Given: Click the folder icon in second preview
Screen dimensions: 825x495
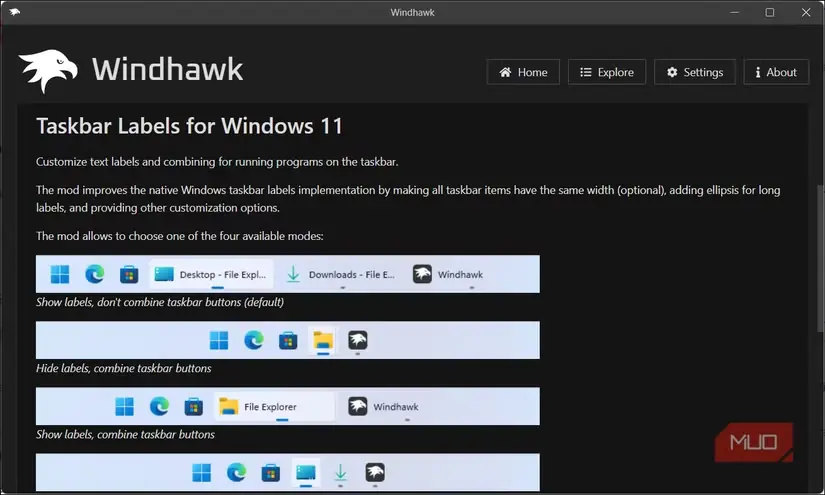Looking at the screenshot, I should coord(323,340).
